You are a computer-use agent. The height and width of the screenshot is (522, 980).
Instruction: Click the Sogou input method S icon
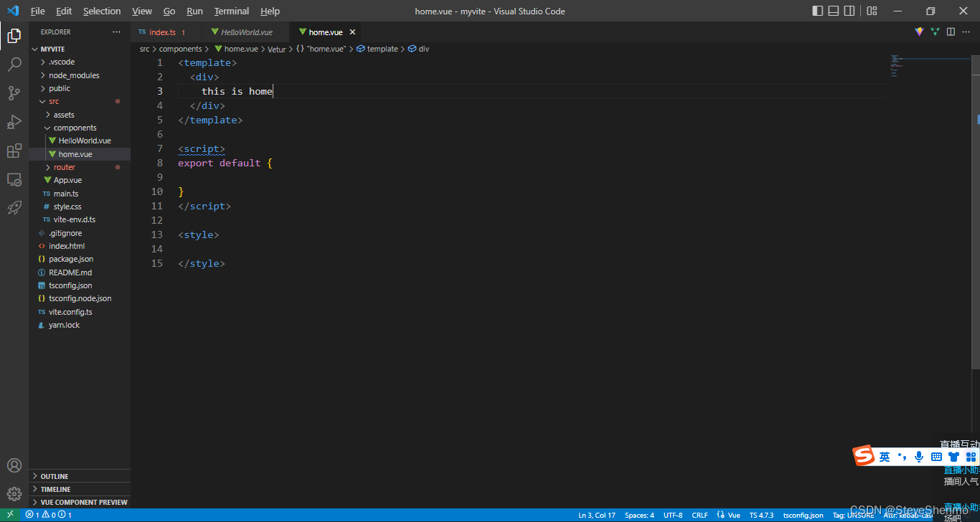864,456
